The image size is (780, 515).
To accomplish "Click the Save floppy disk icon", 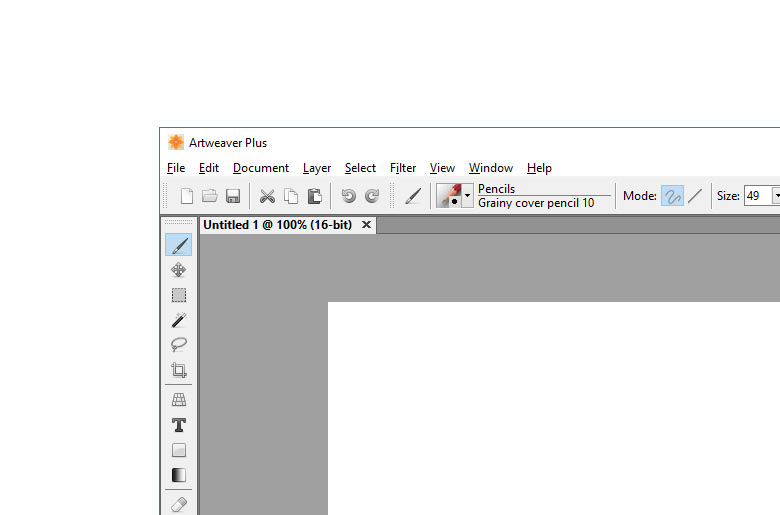I will pos(233,196).
